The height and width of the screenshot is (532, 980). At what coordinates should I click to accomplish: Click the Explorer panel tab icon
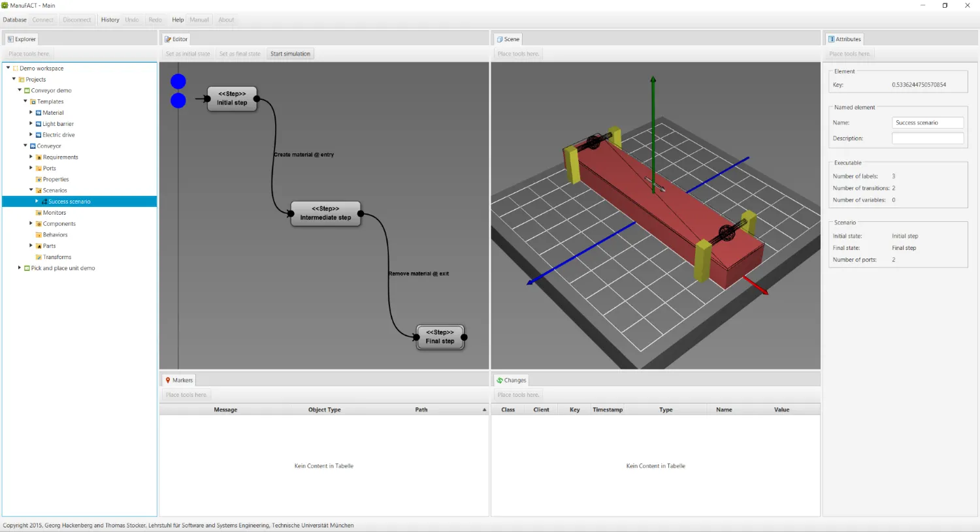point(10,39)
